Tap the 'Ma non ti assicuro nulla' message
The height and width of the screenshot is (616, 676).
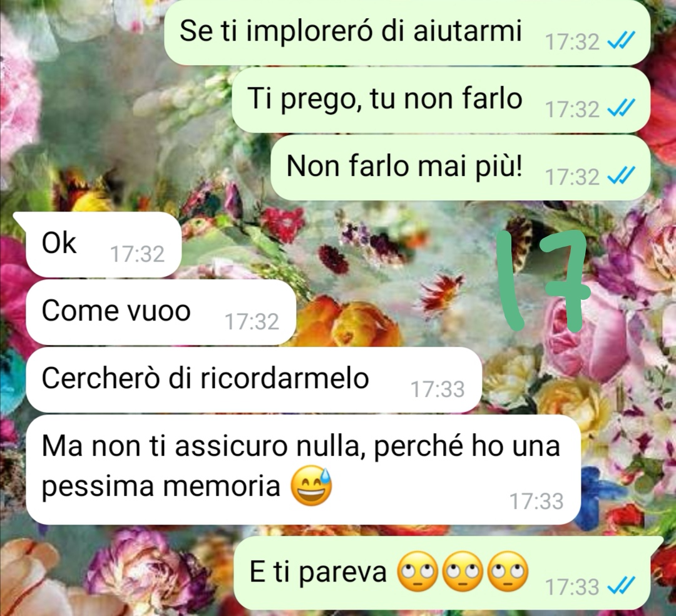303,470
